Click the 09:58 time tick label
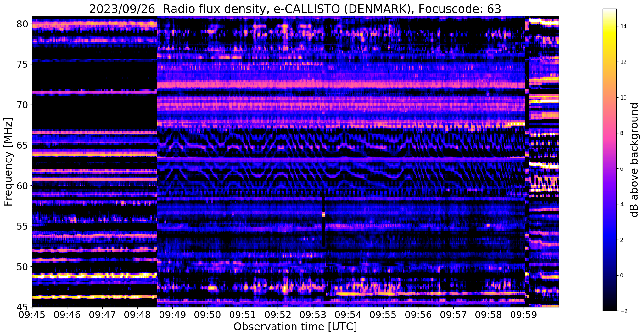Image resolution: width=644 pixels, height=336 pixels. (x=488, y=315)
